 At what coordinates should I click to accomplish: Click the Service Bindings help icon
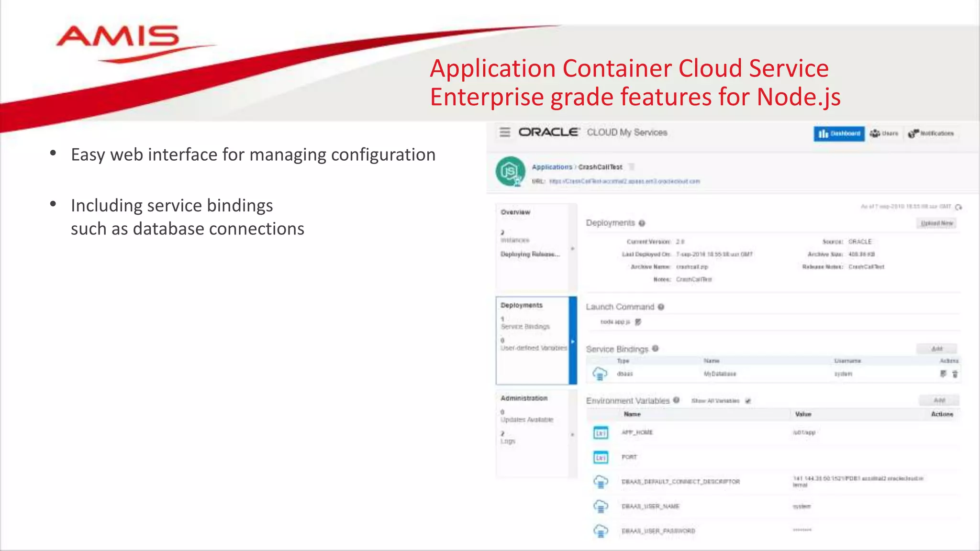click(656, 349)
